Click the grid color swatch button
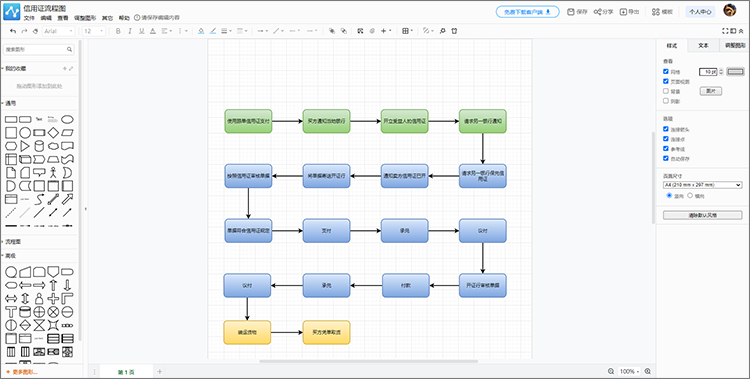The image size is (750, 379). click(736, 72)
